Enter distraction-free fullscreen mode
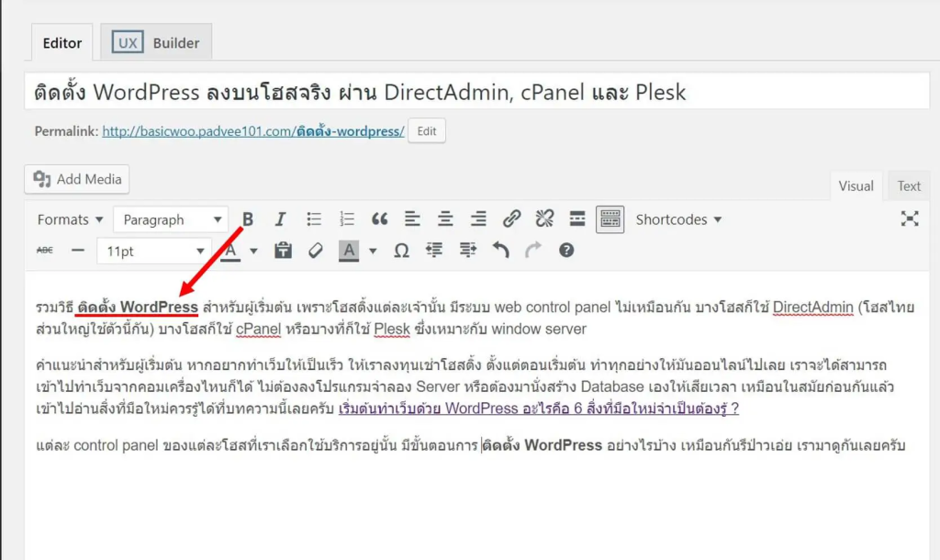Viewport: 940px width, 560px height. [x=909, y=218]
